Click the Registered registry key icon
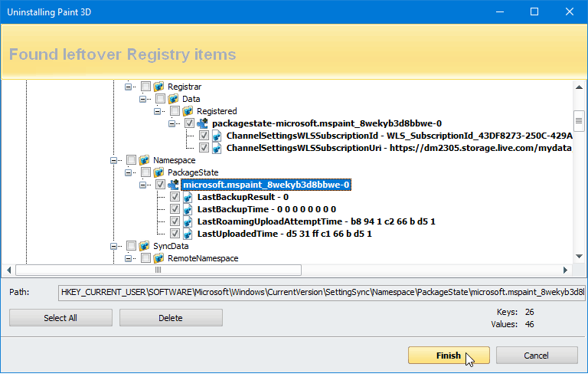Viewport: 588px width, 377px height. click(x=188, y=111)
